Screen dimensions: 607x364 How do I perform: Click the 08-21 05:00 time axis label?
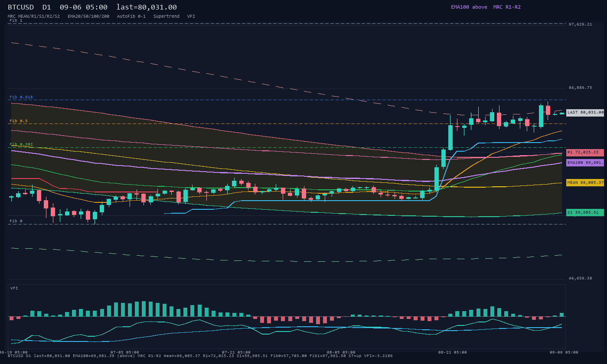point(453,352)
